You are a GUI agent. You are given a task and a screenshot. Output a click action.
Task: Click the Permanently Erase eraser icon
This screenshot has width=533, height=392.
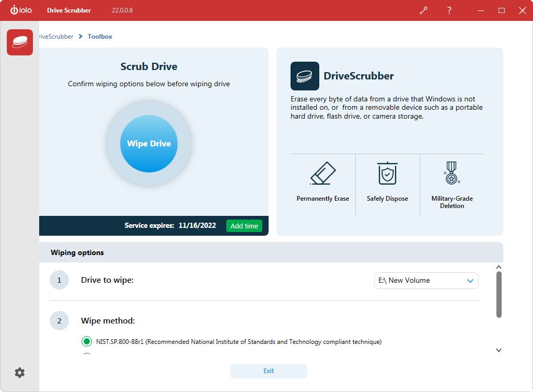(323, 173)
